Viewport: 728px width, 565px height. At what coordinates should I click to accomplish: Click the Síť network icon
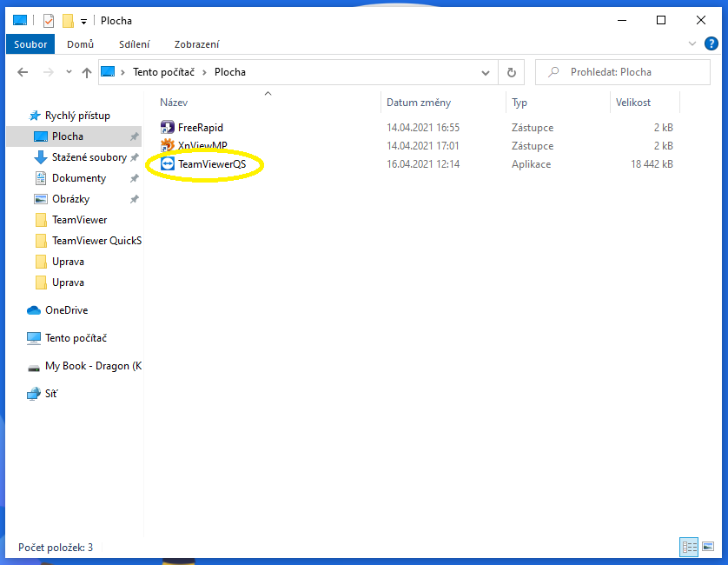pyautogui.click(x=33, y=394)
